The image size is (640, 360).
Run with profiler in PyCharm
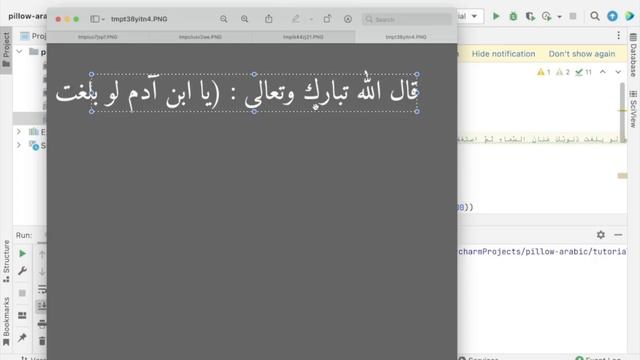[x=547, y=16]
